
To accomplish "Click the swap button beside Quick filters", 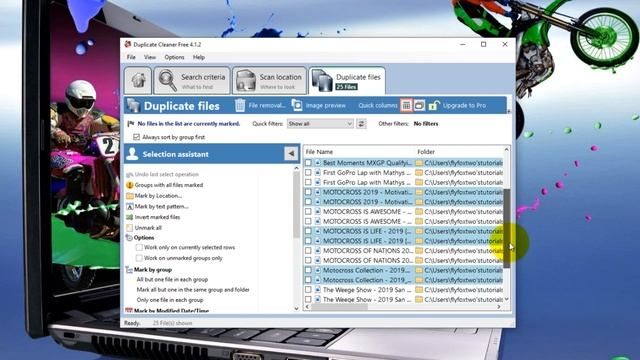I will [x=361, y=124].
